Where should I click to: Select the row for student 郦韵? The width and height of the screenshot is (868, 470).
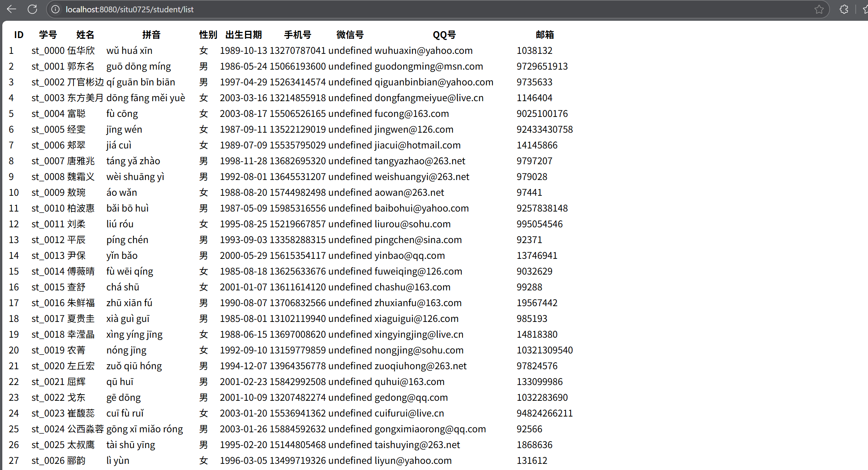point(269,460)
